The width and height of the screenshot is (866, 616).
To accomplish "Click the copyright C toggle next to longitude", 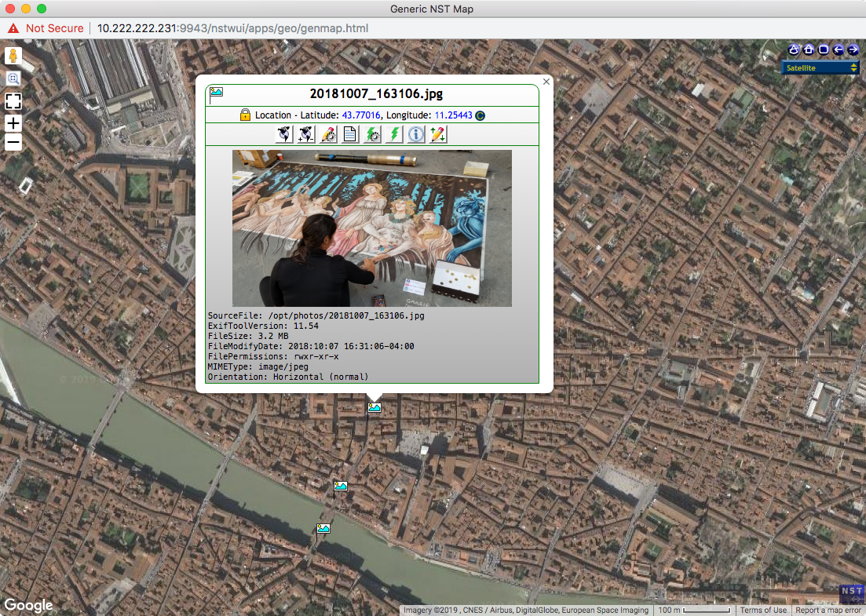I will click(479, 115).
